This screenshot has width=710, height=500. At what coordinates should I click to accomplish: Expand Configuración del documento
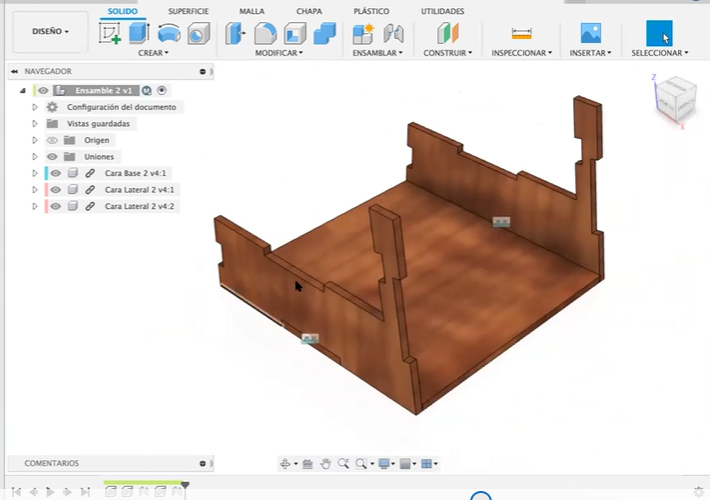point(35,107)
